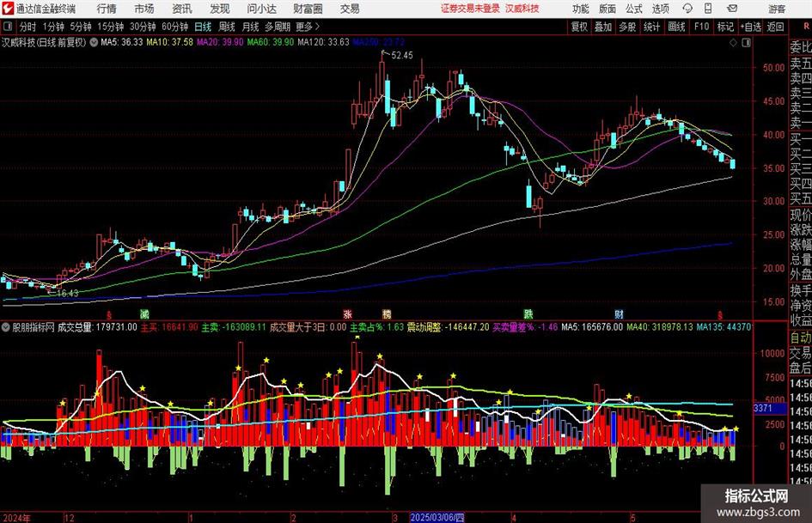The height and width of the screenshot is (523, 812).
Task: Click the 跌 event marker on chart
Action: click(x=528, y=313)
